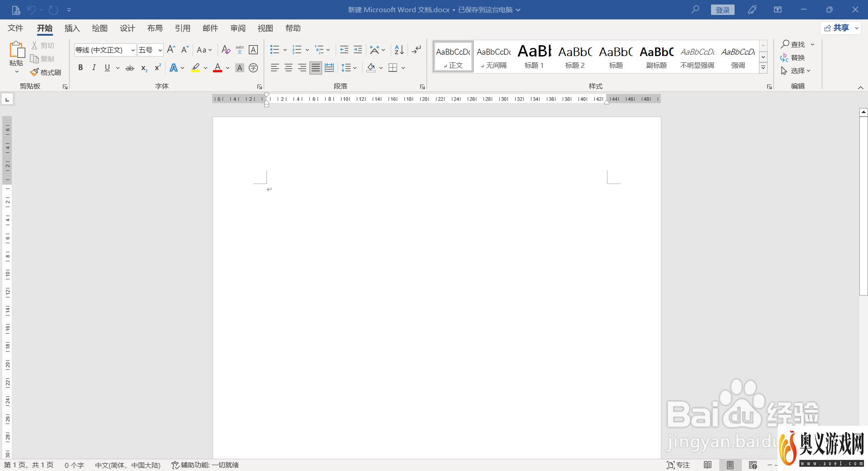The width and height of the screenshot is (868, 471).
Task: Click Focus (专注) in status bar
Action: 678,465
